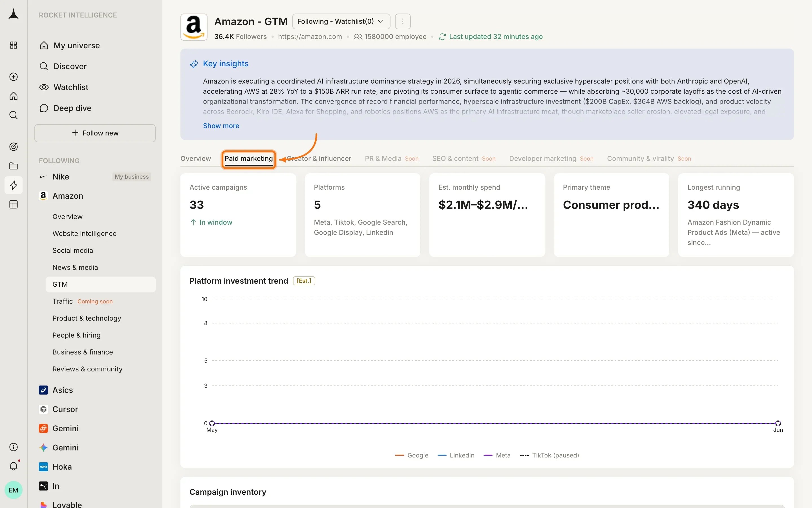The image size is (812, 508).
Task: Click the search magnifier icon in left rail
Action: (14, 115)
